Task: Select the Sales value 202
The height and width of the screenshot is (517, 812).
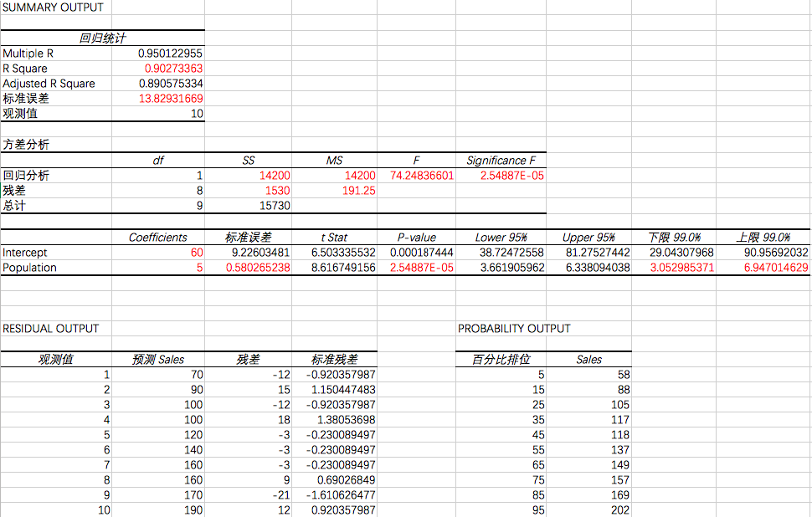Action: [x=620, y=510]
